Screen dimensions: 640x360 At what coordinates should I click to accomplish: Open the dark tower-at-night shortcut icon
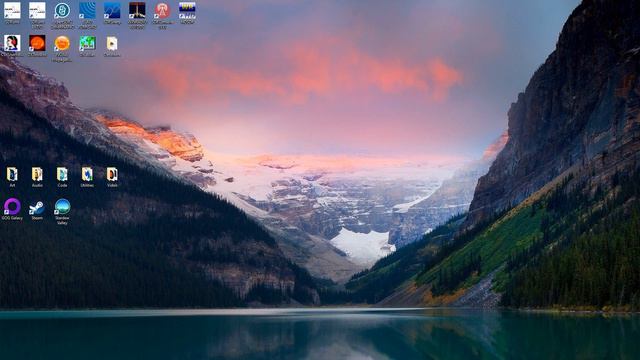(137, 11)
